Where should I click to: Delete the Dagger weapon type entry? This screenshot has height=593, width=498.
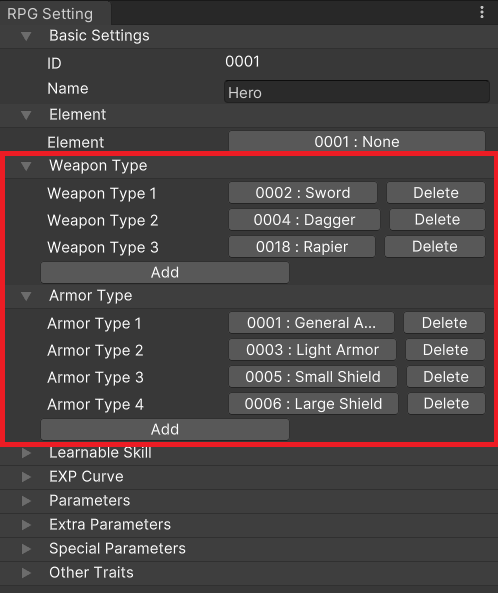pyautogui.click(x=437, y=220)
